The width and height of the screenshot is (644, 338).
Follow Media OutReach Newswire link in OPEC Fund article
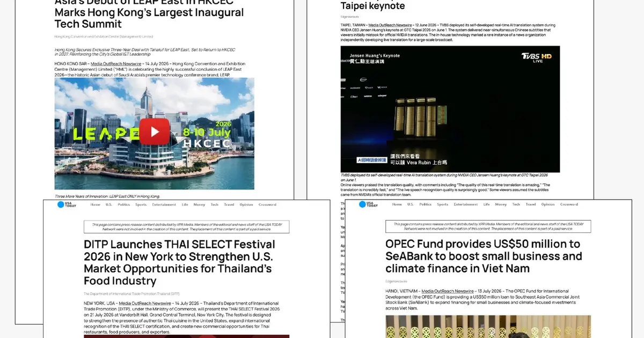447,291
